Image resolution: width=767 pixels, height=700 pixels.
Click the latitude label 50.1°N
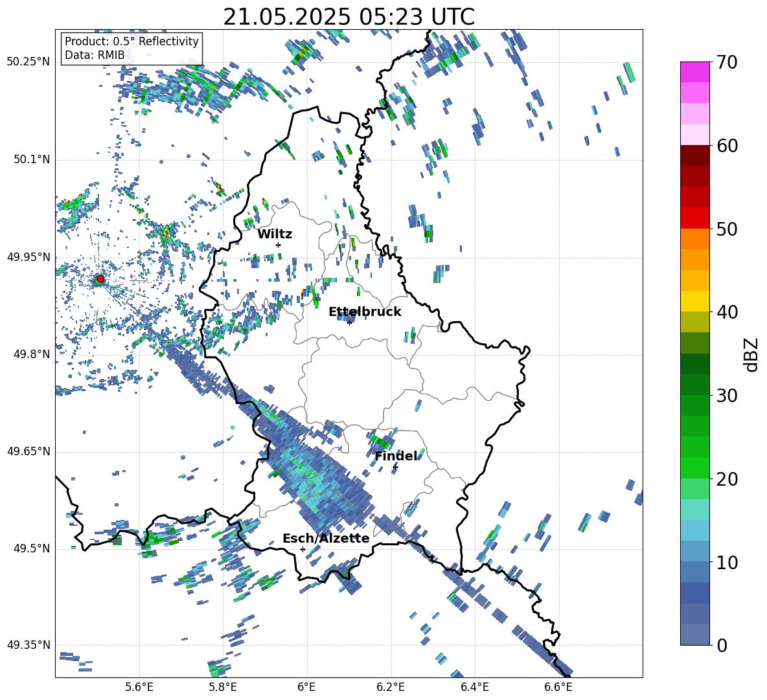tap(32, 159)
